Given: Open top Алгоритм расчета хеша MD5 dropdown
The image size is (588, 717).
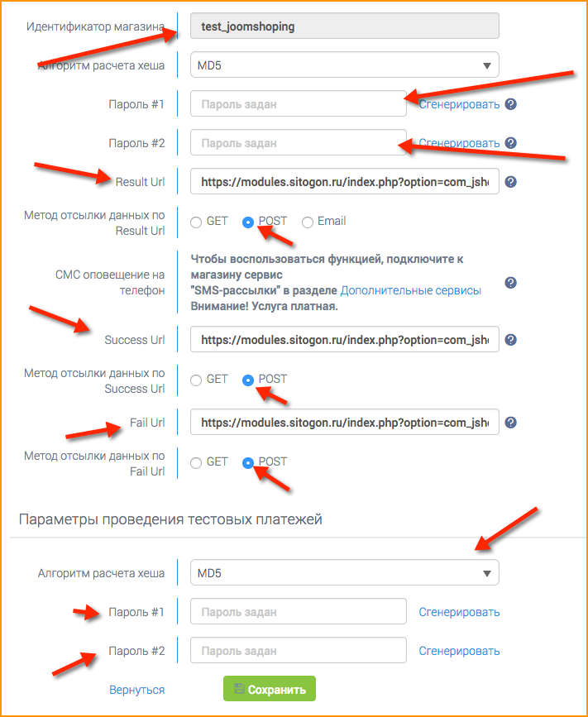Looking at the screenshot, I should tap(344, 65).
